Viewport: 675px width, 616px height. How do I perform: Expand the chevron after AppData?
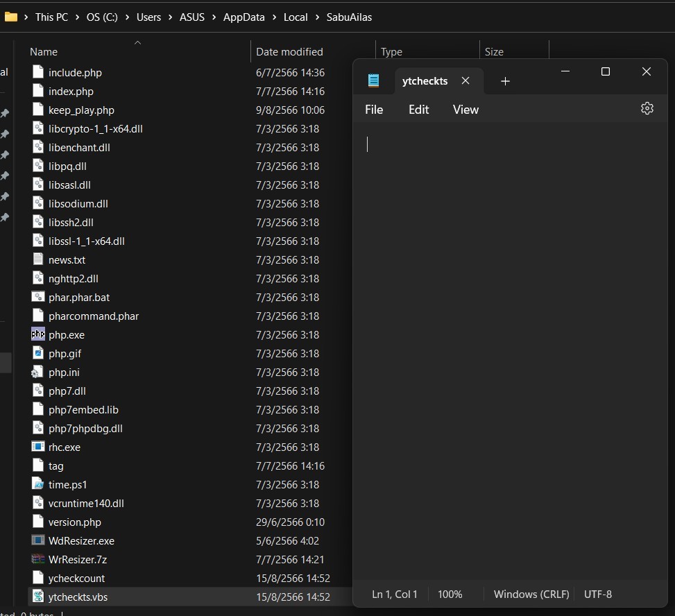(274, 17)
